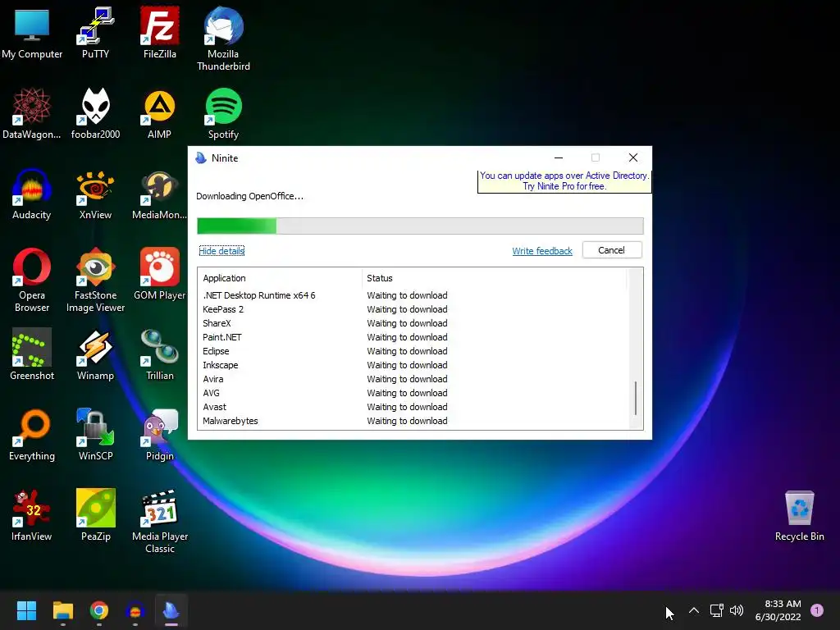
Task: Select the AIMP desktop shortcut
Action: 160,113
